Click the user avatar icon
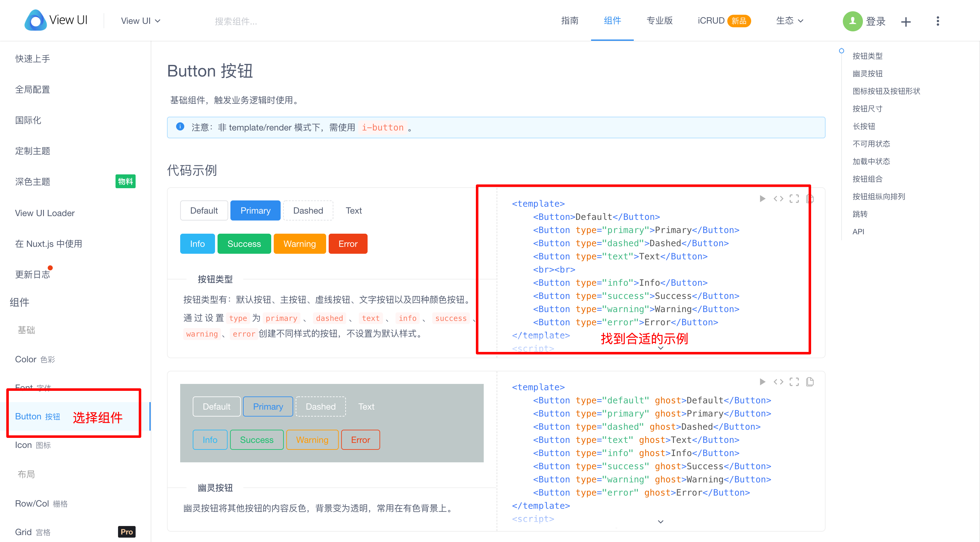Viewport: 980px width, 542px height. [852, 21]
